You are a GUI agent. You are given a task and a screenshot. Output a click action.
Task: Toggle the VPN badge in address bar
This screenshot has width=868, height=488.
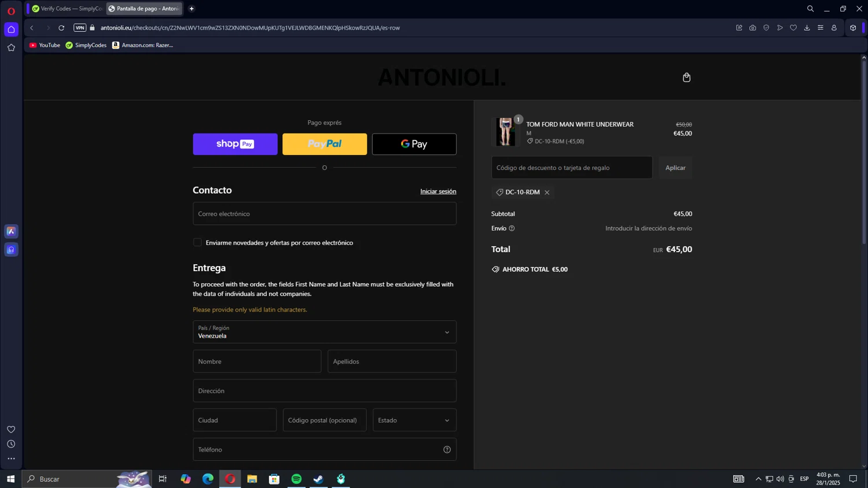(x=80, y=28)
